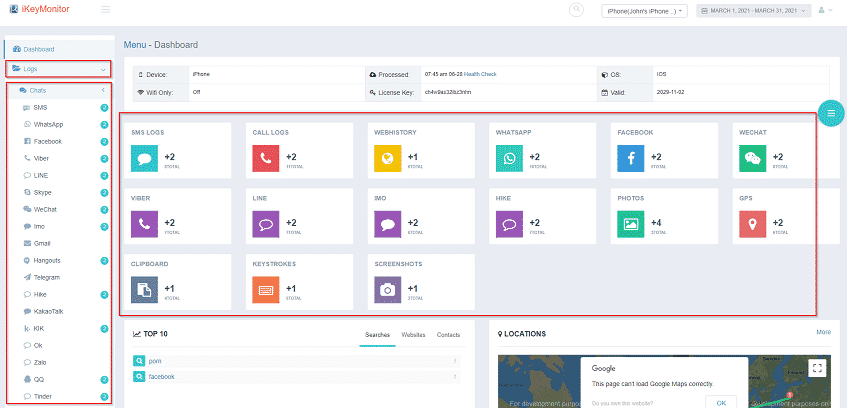Switch to the Searches tab
The height and width of the screenshot is (408, 847).
[x=377, y=335]
